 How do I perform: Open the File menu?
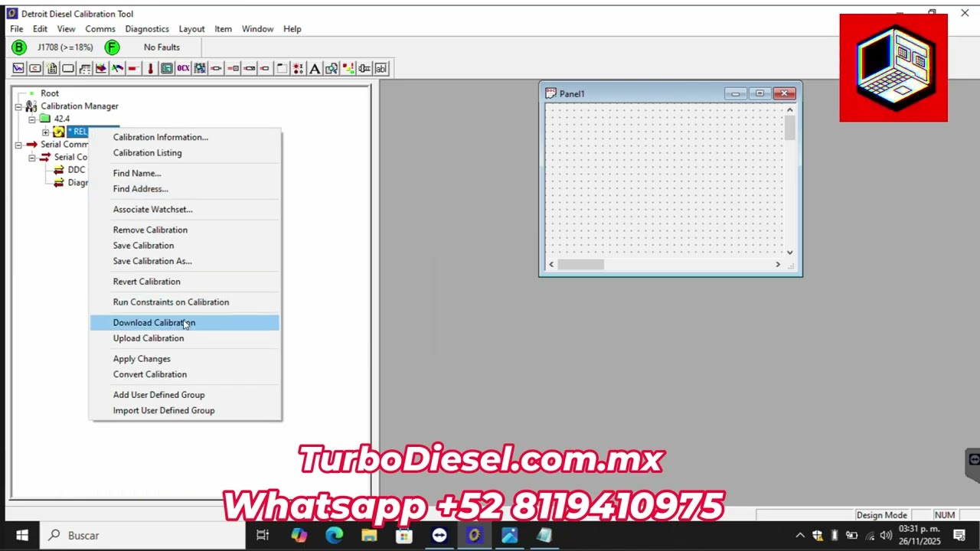coord(16,29)
